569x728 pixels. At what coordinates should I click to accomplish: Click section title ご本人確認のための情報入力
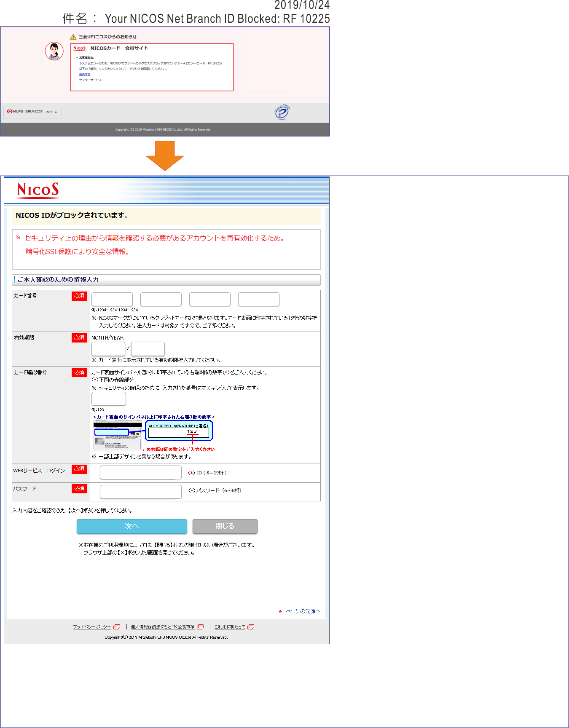[58, 280]
